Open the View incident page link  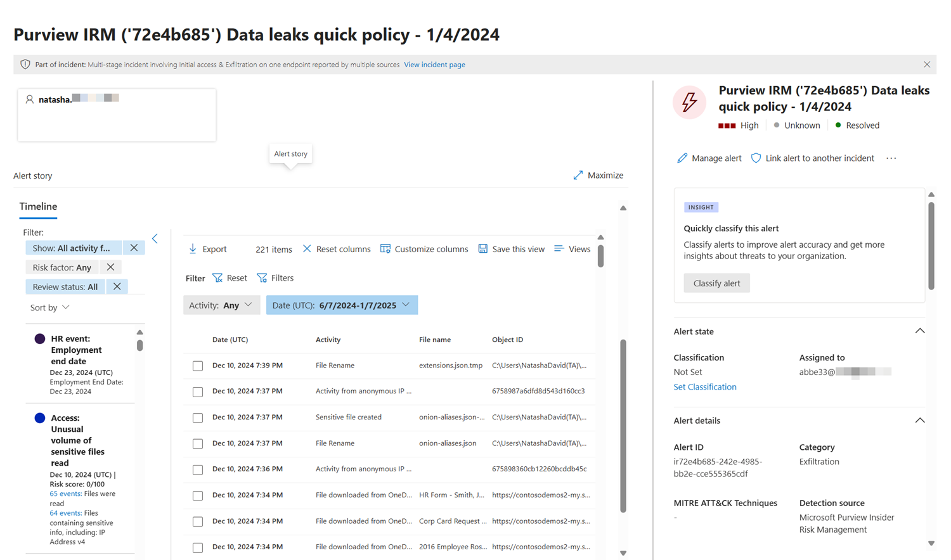click(434, 65)
